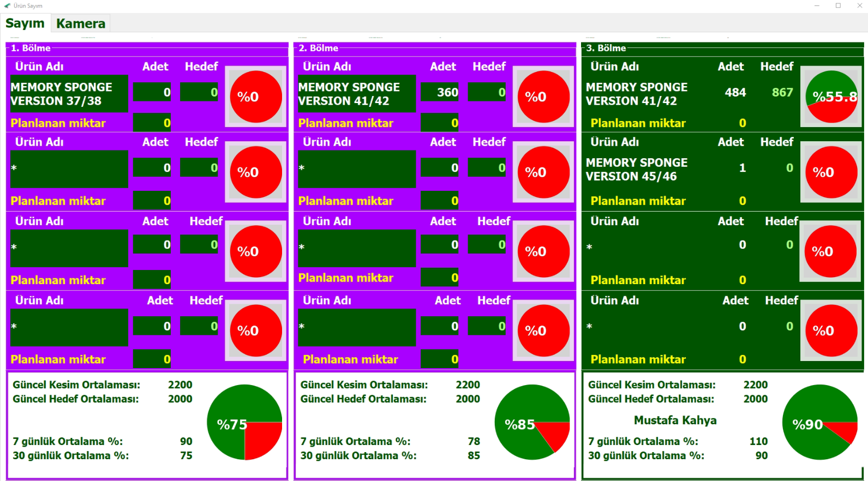Image resolution: width=868 pixels, height=481 pixels.
Task: Switch to the Kamera tab
Action: [81, 23]
